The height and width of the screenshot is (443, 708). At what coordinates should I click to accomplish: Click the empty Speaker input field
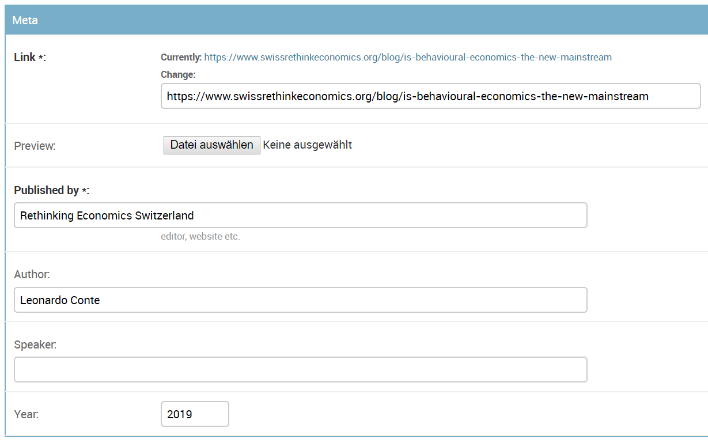(300, 369)
